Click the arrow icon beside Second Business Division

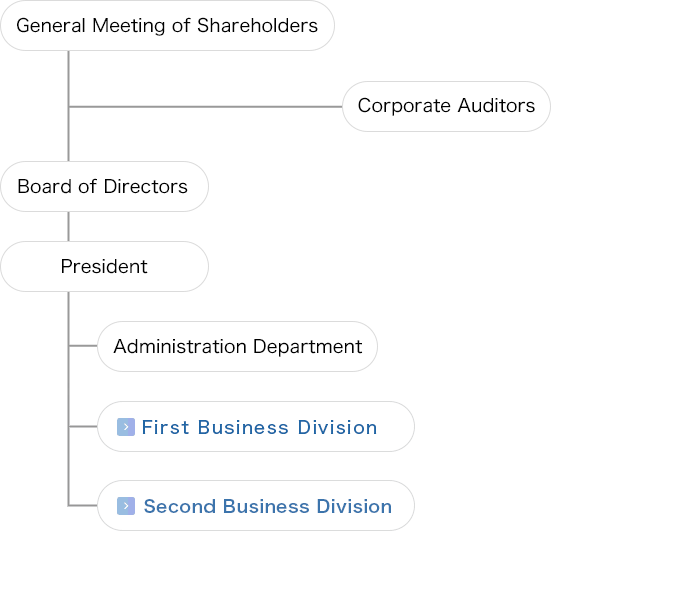pyautogui.click(x=126, y=506)
